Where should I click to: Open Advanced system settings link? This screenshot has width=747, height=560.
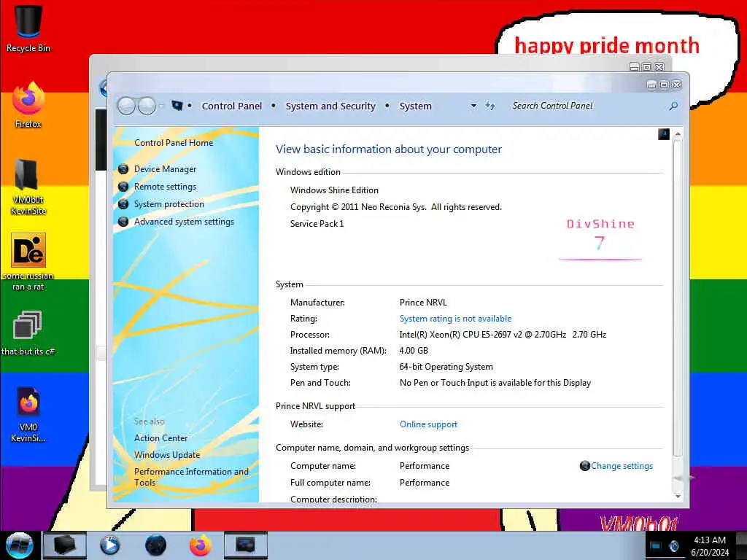click(x=184, y=222)
